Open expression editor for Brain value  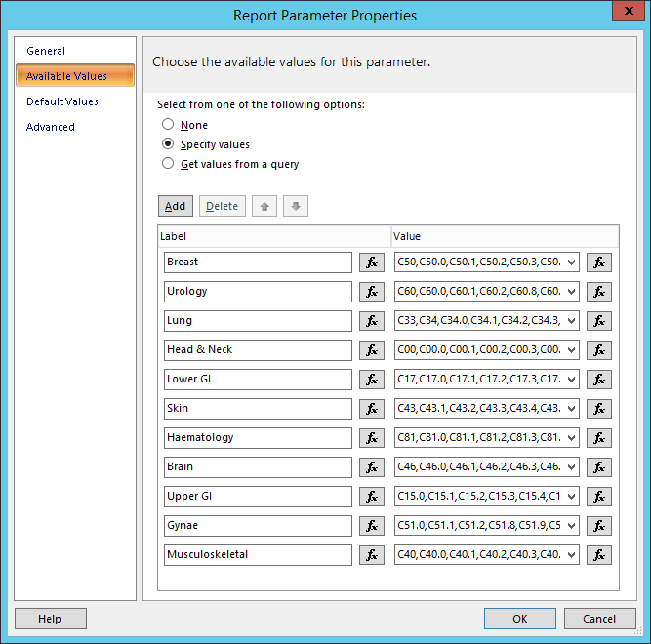click(x=598, y=467)
